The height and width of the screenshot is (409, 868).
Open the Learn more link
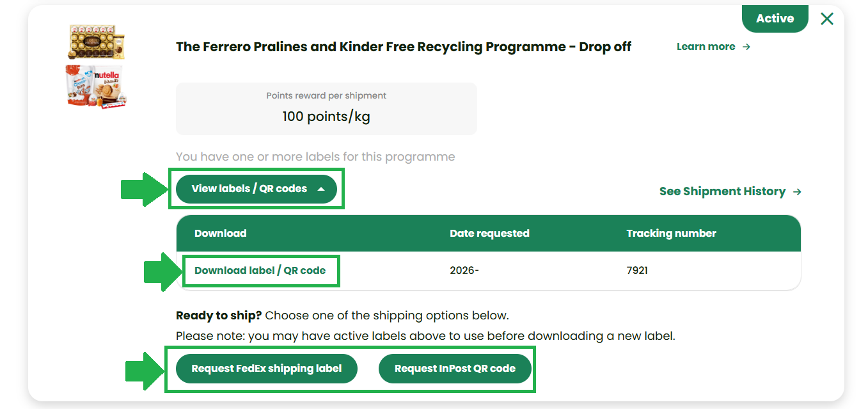[x=706, y=47]
